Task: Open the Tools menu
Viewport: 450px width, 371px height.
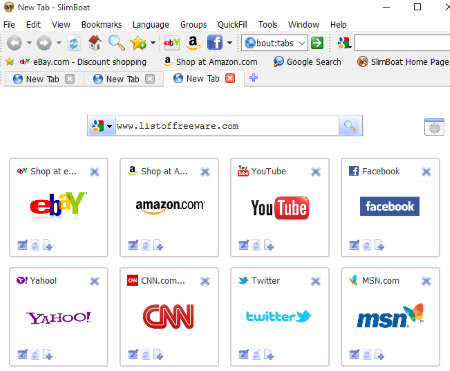Action: pyautogui.click(x=268, y=25)
